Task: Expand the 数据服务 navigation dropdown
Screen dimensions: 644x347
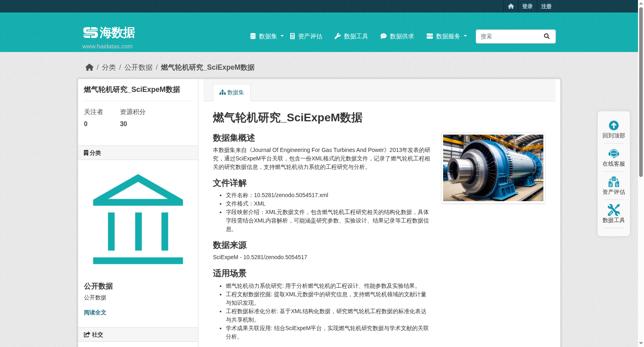Action: tap(447, 36)
